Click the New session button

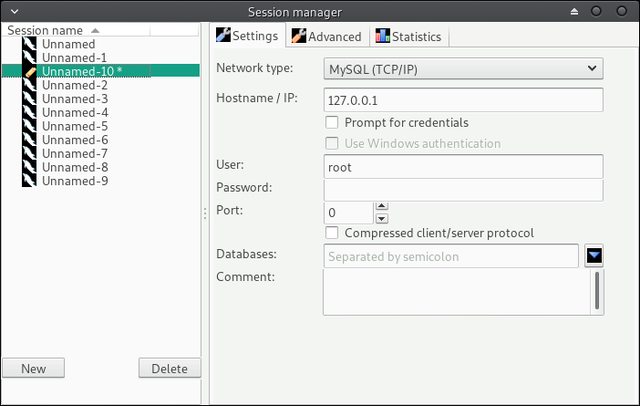[x=33, y=368]
